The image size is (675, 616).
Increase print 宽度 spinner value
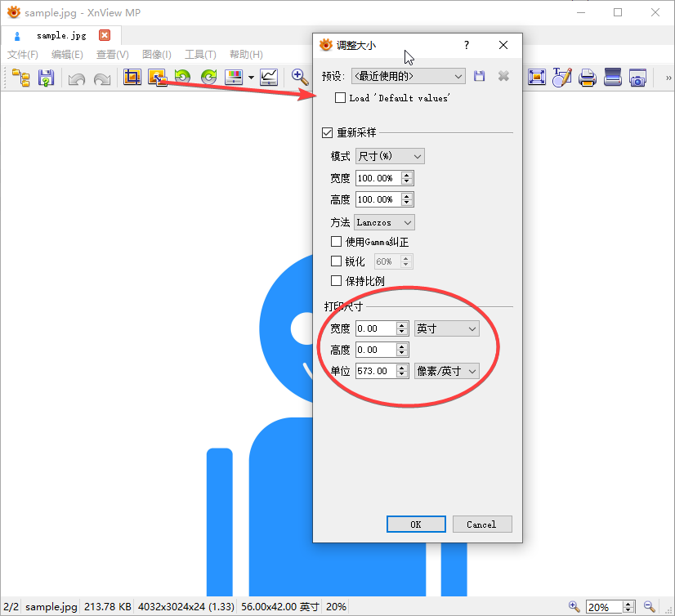(401, 325)
